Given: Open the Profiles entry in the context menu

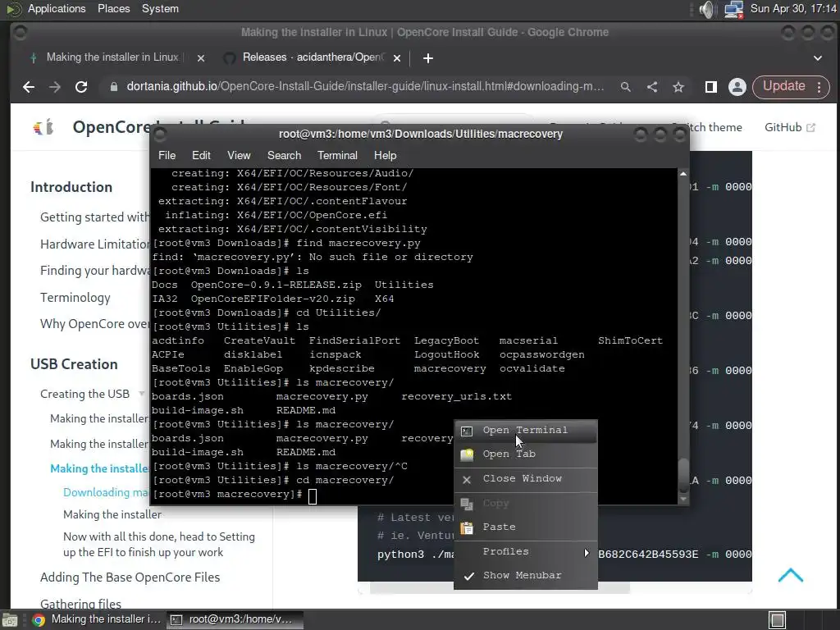Looking at the screenshot, I should (526, 552).
